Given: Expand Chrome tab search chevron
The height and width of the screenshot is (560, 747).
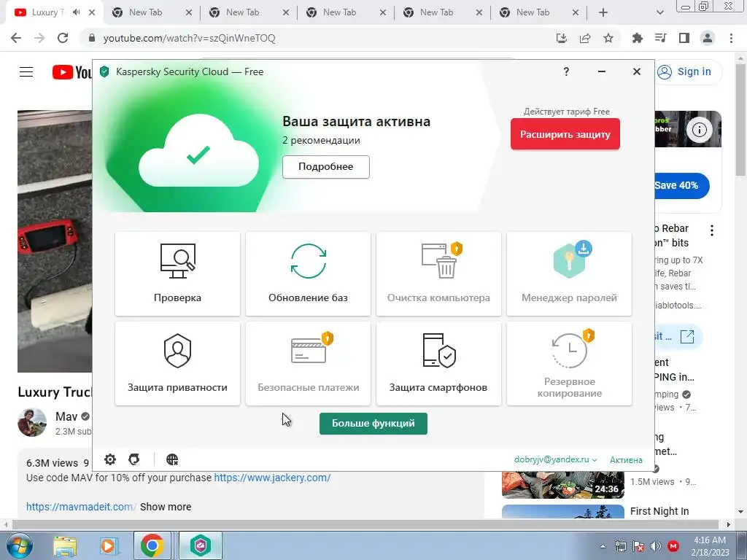Looking at the screenshot, I should point(659,12).
